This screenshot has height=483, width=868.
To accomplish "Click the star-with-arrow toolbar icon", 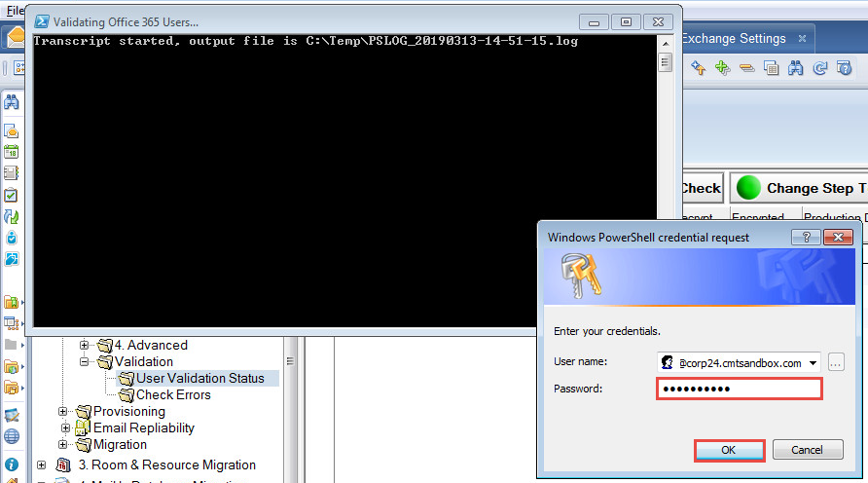I will [x=698, y=67].
